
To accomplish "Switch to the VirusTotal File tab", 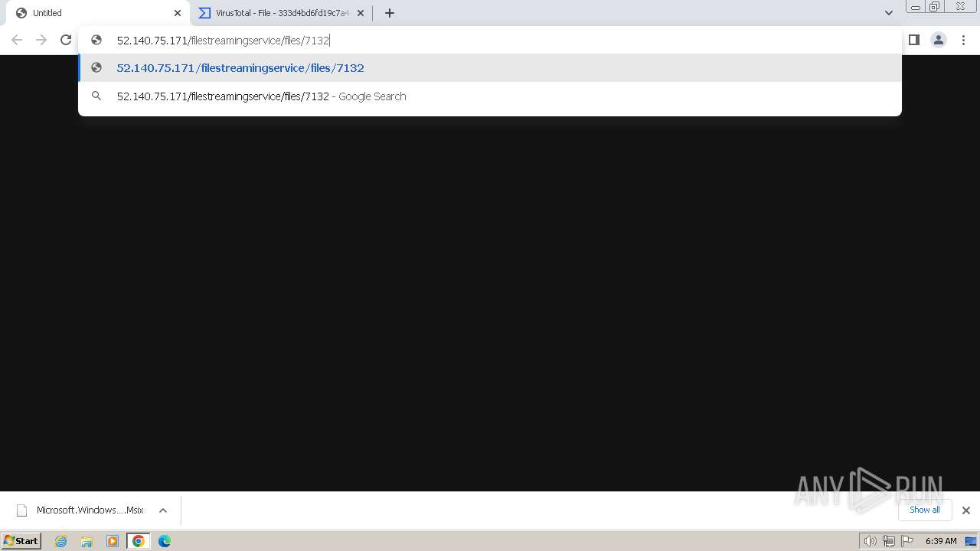I will (x=281, y=13).
